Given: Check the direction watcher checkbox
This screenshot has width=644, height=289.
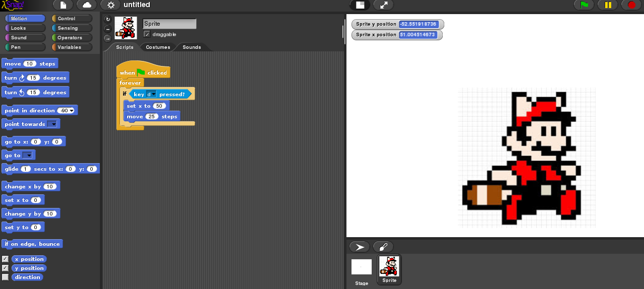Looking at the screenshot, I should click(6, 277).
